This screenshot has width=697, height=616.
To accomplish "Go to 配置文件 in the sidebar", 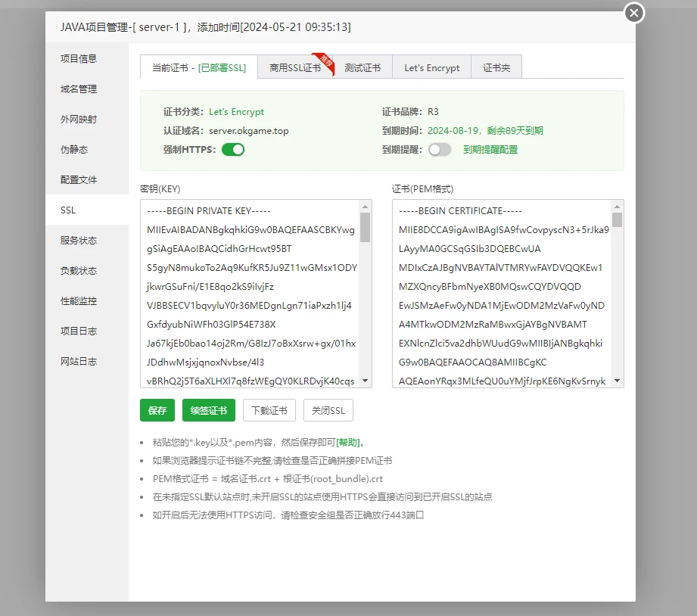I will coord(79,179).
